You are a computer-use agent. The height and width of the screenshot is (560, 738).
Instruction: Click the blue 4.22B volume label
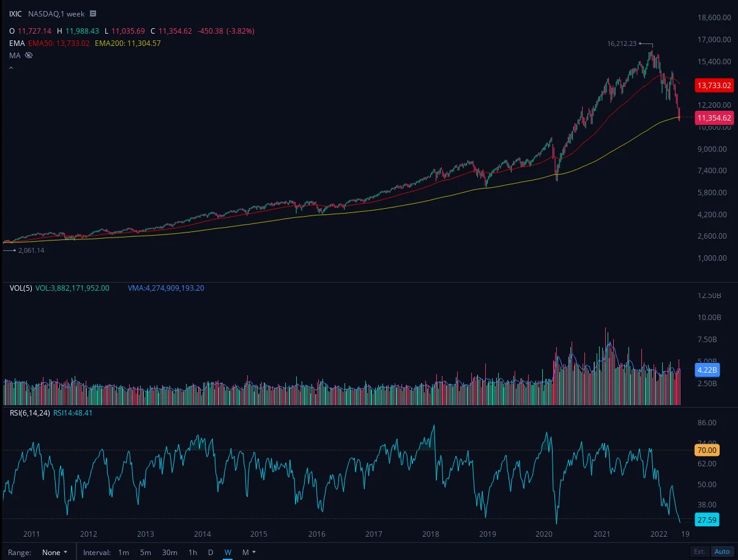pyautogui.click(x=707, y=370)
